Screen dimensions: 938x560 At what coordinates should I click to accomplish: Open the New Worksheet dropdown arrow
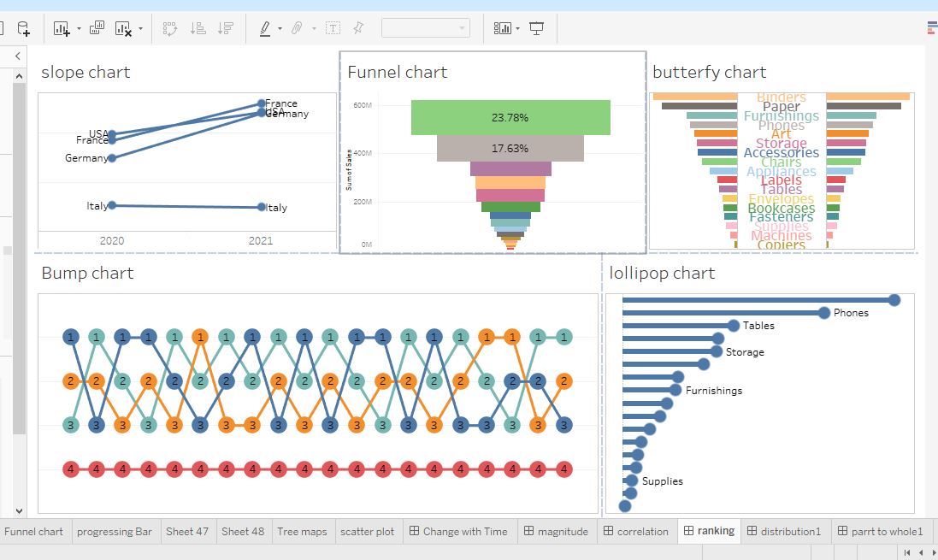79,28
